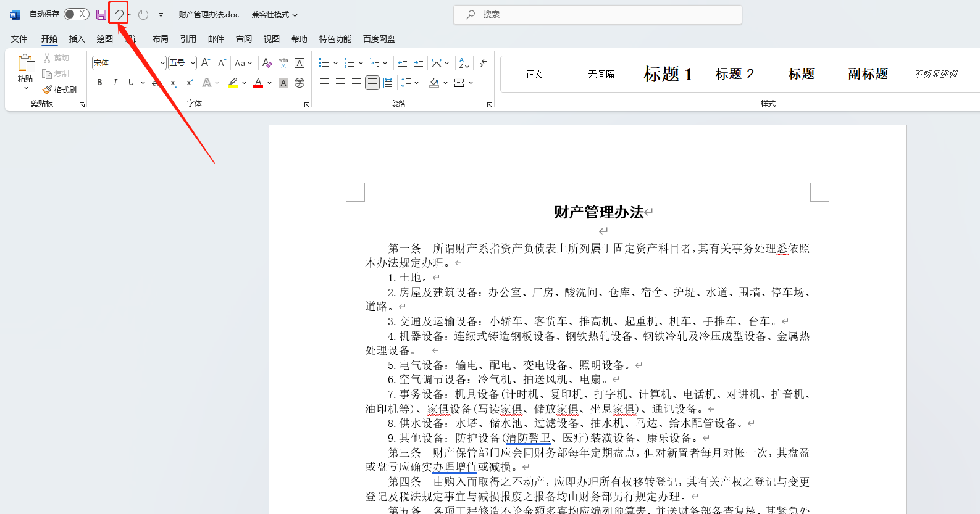Expand the line spacing dropdown
The height and width of the screenshot is (514, 980).
point(417,83)
